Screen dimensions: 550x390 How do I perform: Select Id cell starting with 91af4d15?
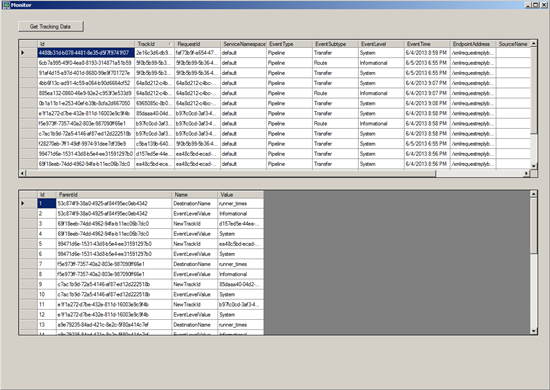click(86, 73)
